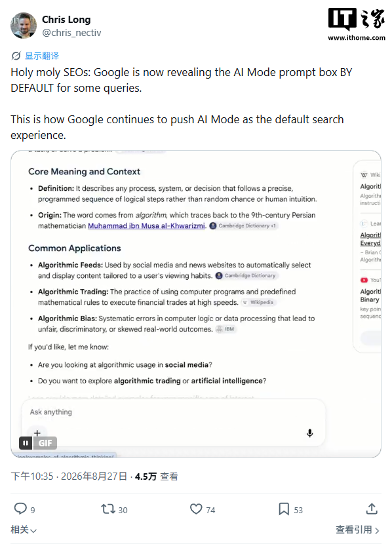Like the tweet with heart icon

pyautogui.click(x=196, y=509)
